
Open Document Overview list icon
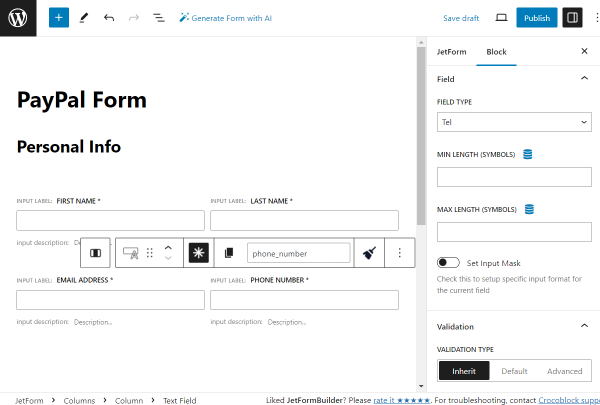coord(159,18)
